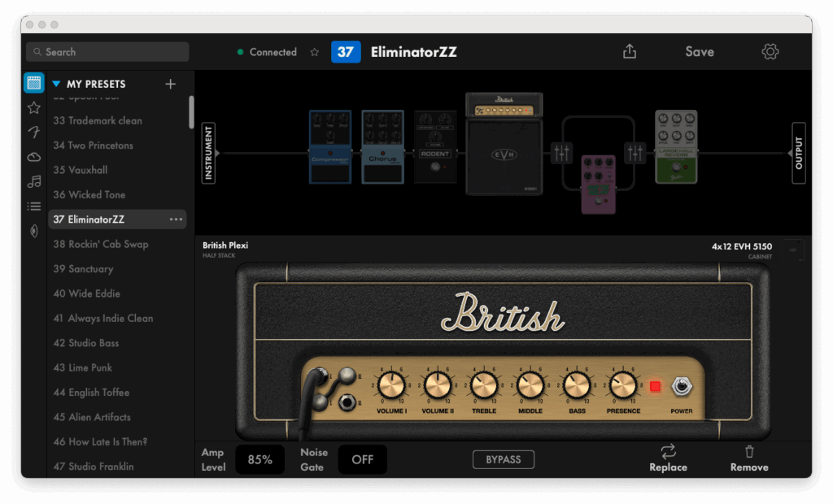Click the Remove trash icon
Viewport: 833px width, 504px height.
pyautogui.click(x=749, y=451)
